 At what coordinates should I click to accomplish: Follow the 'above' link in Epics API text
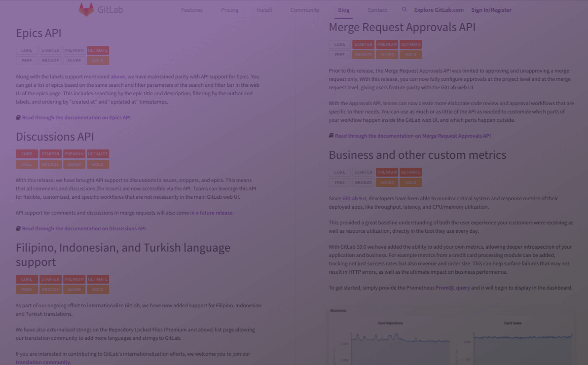[x=118, y=76]
